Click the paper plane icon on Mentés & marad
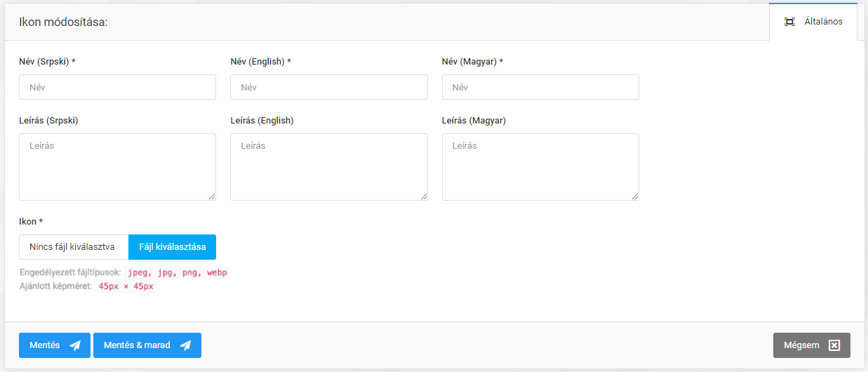The height and width of the screenshot is (372, 868). (185, 345)
